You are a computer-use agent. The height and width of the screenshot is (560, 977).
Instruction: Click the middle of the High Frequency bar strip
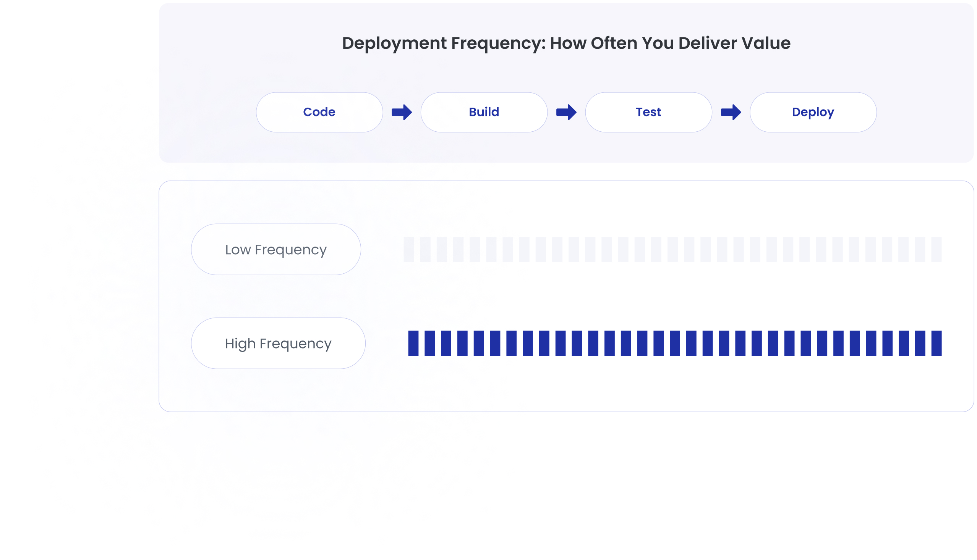coord(675,343)
